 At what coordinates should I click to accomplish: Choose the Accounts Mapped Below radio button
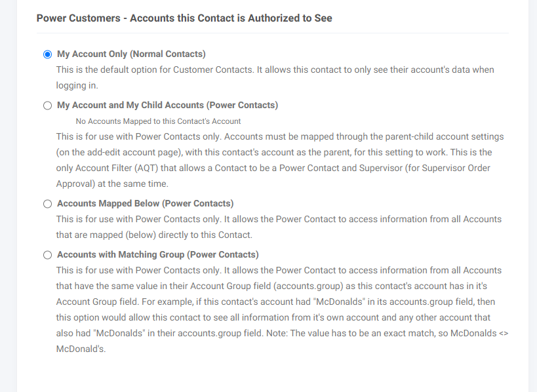point(48,204)
